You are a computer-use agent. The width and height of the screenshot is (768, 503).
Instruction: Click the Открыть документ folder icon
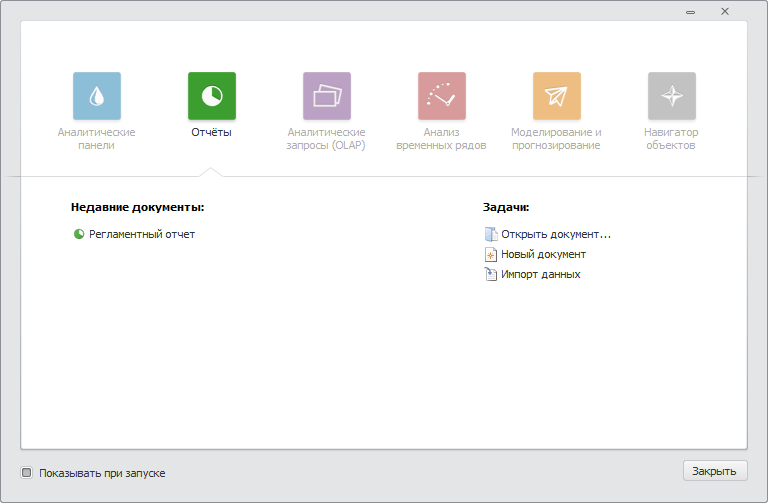point(490,234)
